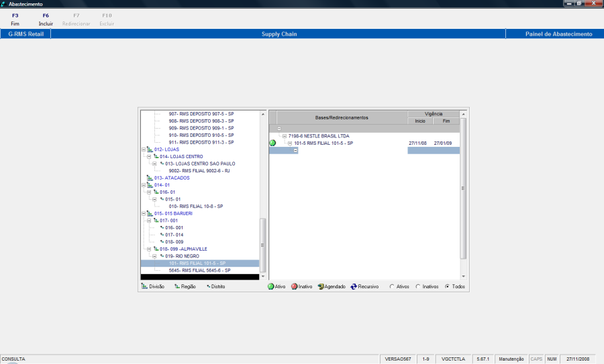This screenshot has height=364, width=604.
Task: Click the division icon beside 014- 01
Action: pyautogui.click(x=150, y=185)
